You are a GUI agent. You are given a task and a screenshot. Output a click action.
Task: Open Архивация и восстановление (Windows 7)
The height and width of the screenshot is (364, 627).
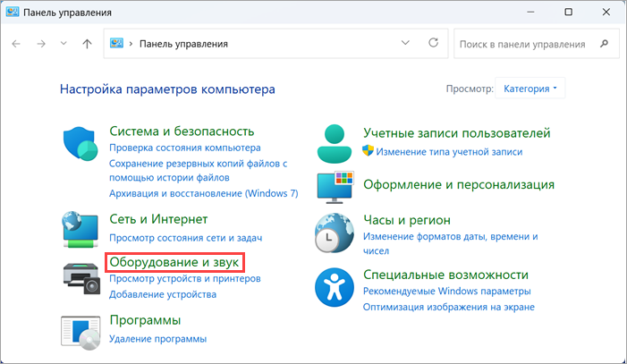point(204,193)
